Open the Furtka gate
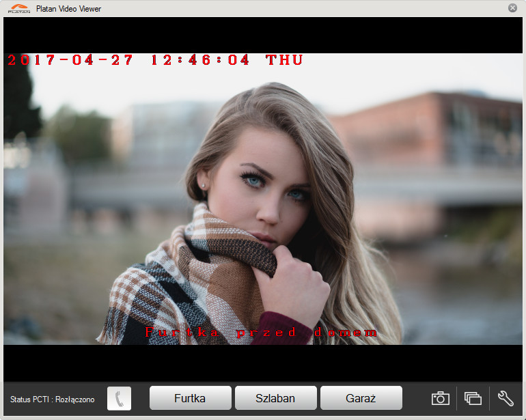 pyautogui.click(x=190, y=398)
